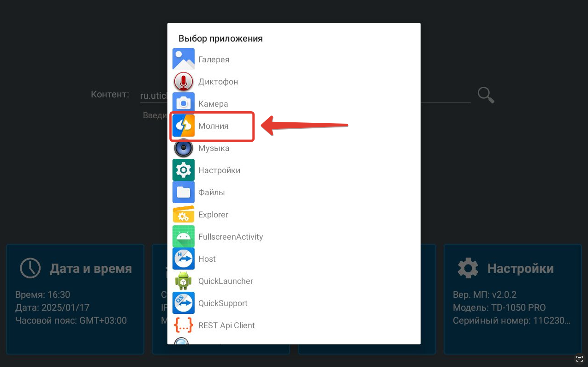Click Время: 16:30 text
Viewport: 588px width, 367px height.
[42, 295]
